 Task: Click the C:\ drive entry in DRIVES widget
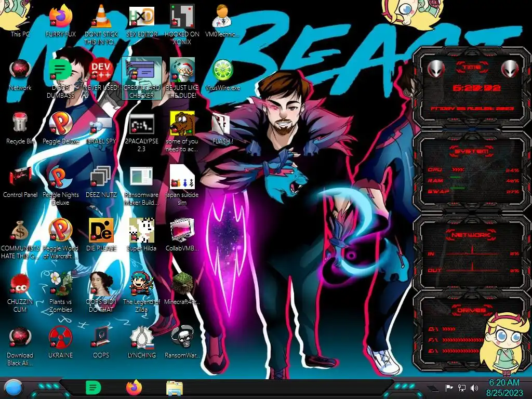click(442, 329)
